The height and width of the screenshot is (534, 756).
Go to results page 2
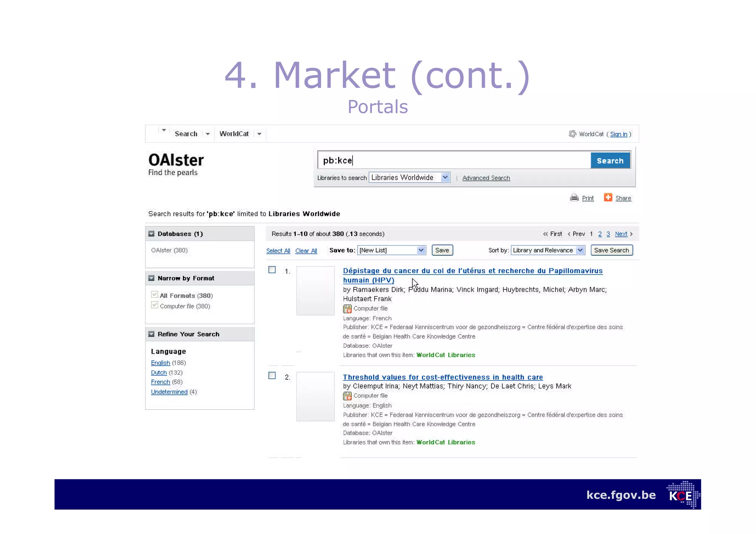600,234
